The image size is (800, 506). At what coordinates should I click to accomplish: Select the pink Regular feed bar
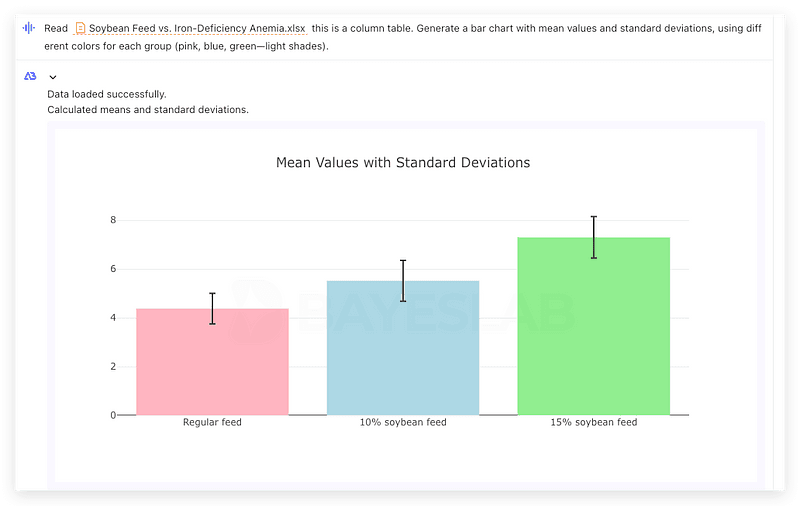212,362
